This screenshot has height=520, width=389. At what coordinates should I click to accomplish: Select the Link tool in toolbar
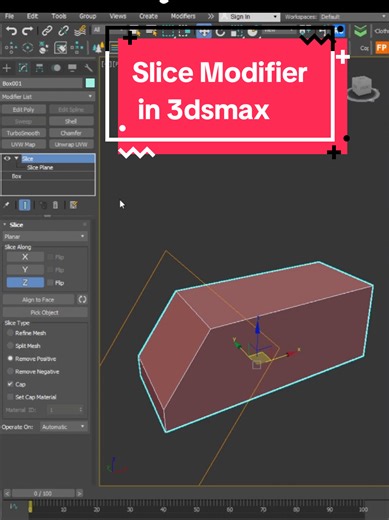(47, 31)
